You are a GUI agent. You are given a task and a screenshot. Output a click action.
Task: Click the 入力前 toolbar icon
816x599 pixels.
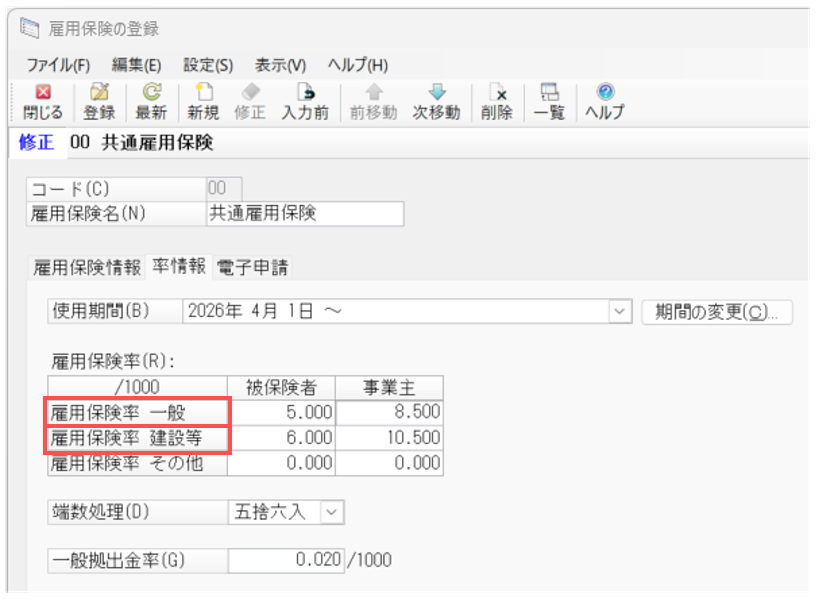click(305, 102)
